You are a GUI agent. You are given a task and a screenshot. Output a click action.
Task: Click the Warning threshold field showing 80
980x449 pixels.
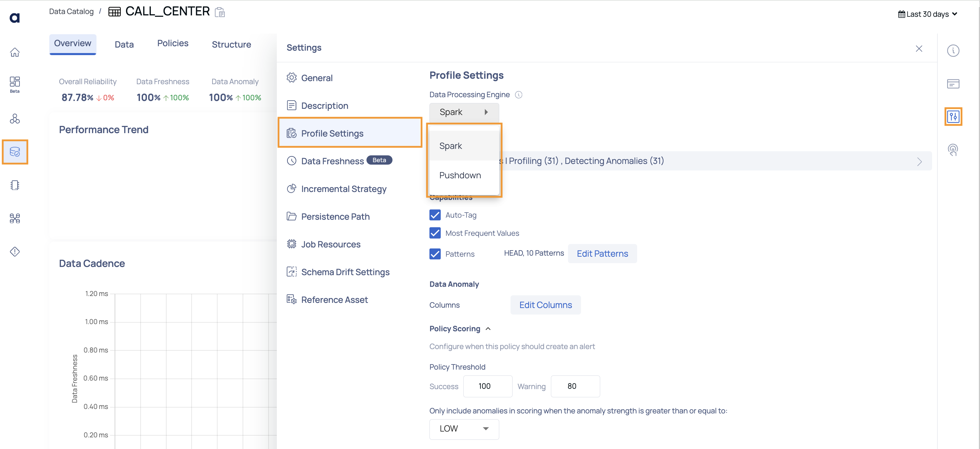pos(575,386)
